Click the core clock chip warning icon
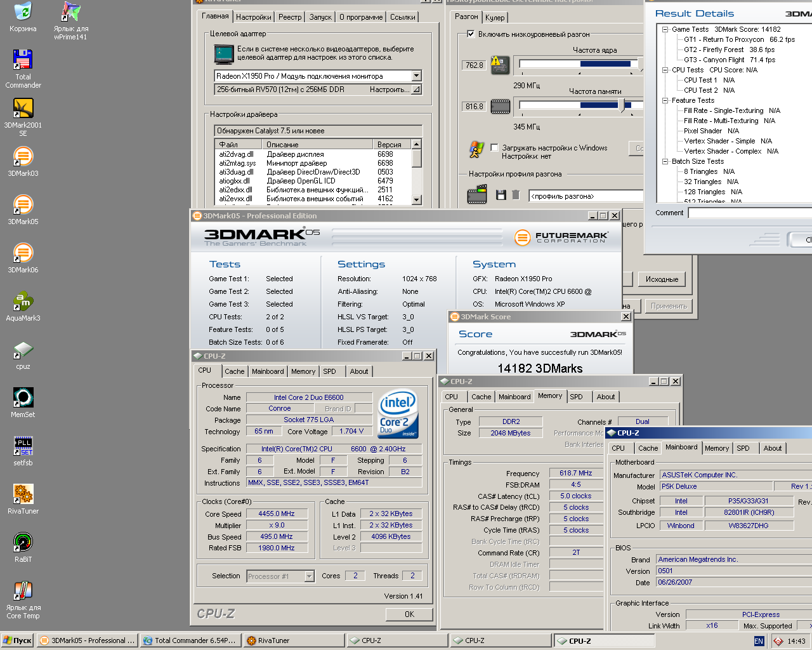The height and width of the screenshot is (650, 812). (x=500, y=64)
